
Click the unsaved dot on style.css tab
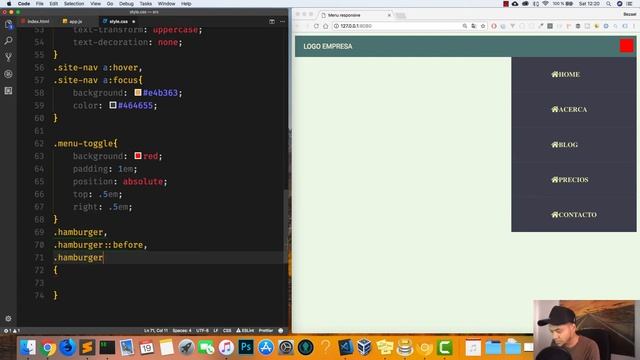pyautogui.click(x=133, y=21)
